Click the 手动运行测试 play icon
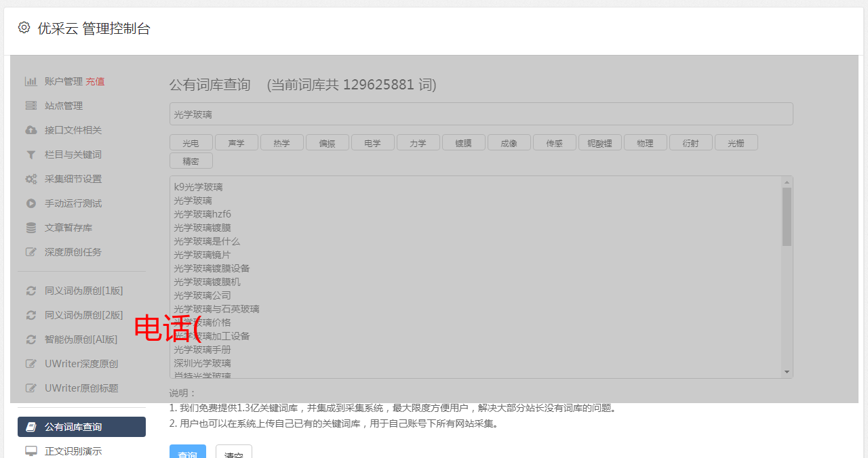This screenshot has height=458, width=868. point(31,203)
